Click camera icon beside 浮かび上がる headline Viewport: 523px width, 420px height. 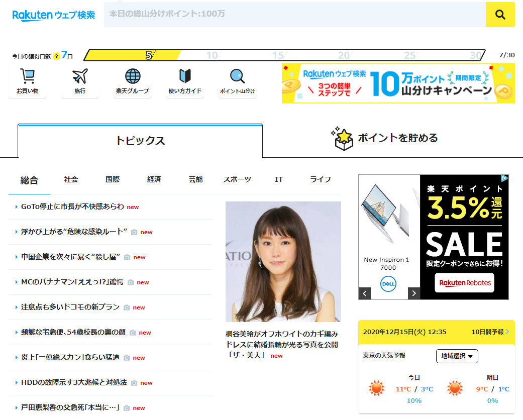tap(134, 232)
